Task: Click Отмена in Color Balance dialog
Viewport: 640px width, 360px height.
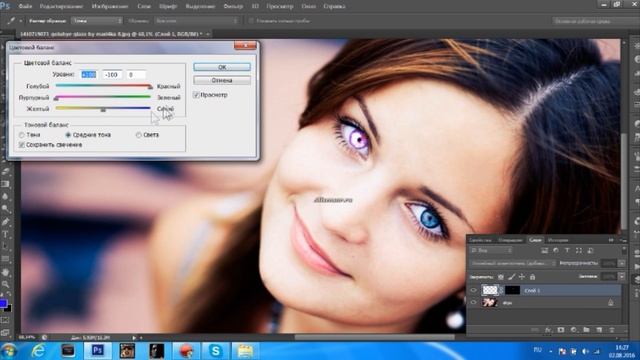Action: (x=222, y=80)
